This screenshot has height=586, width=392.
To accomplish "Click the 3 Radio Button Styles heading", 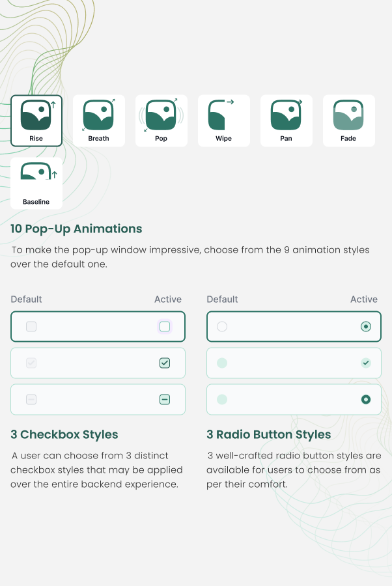I will coord(269,434).
